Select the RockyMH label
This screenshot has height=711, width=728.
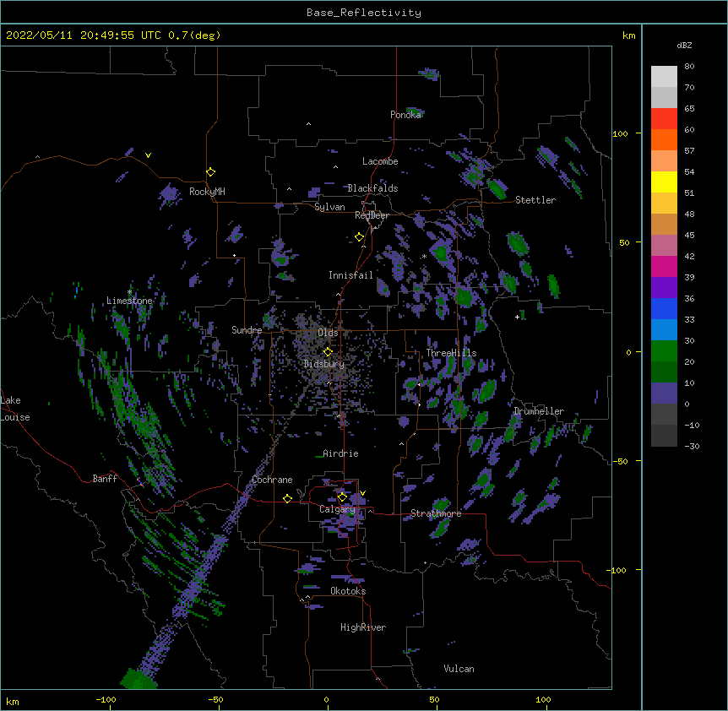coord(207,192)
